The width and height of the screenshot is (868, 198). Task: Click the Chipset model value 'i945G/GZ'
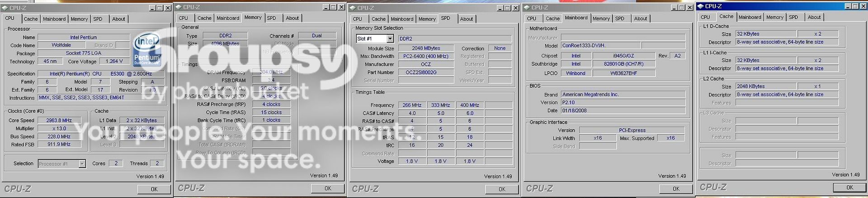click(x=624, y=56)
